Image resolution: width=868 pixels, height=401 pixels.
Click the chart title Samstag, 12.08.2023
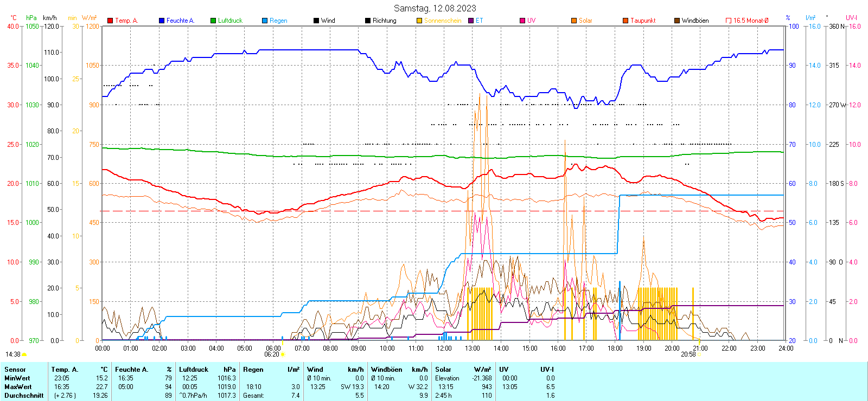tap(435, 8)
